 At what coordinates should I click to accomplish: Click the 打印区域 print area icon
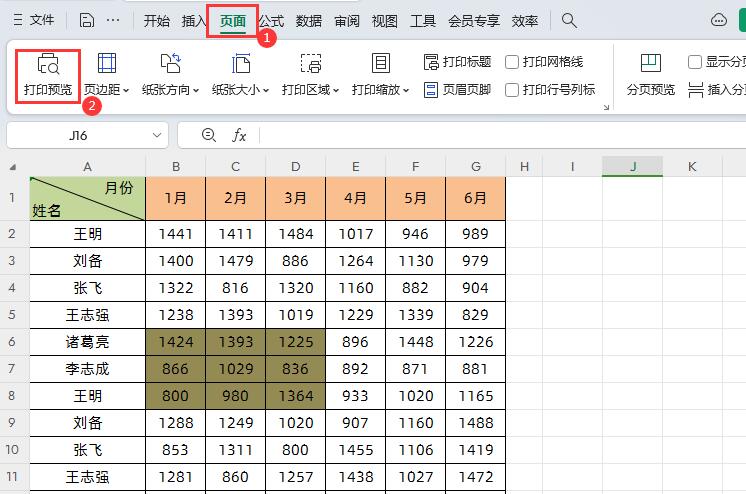tap(311, 63)
